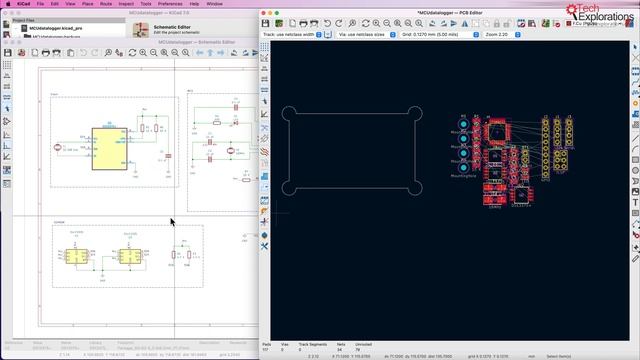Run Design Rules Checker in PCB Editor
Viewport: 640px width, 360px height.
pyautogui.click(x=557, y=24)
